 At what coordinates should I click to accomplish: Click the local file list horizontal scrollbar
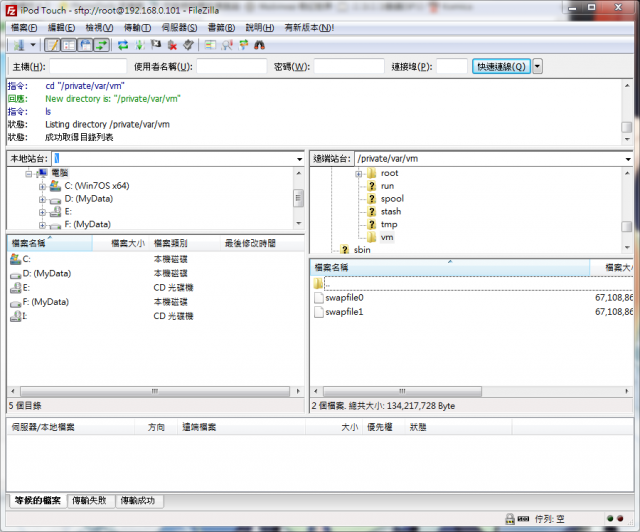[155, 391]
